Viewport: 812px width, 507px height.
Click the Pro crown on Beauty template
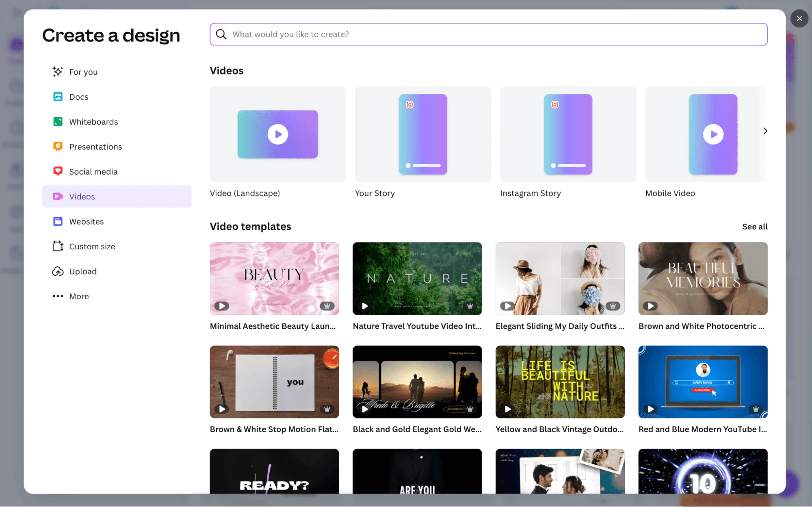click(327, 306)
